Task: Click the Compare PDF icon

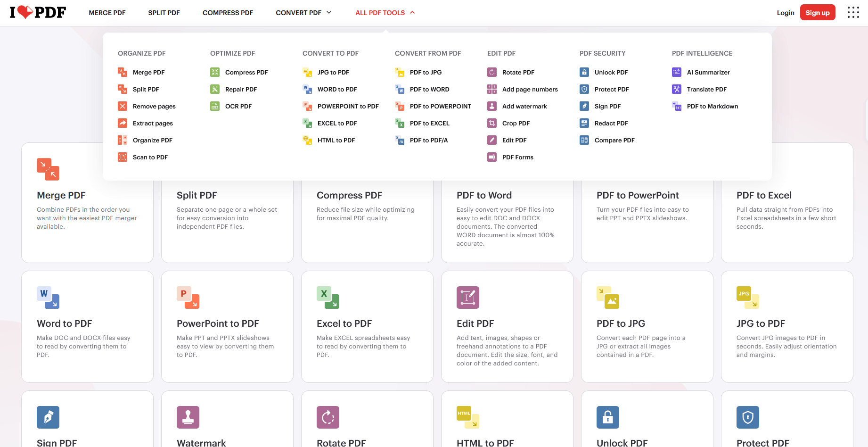Action: coord(584,140)
